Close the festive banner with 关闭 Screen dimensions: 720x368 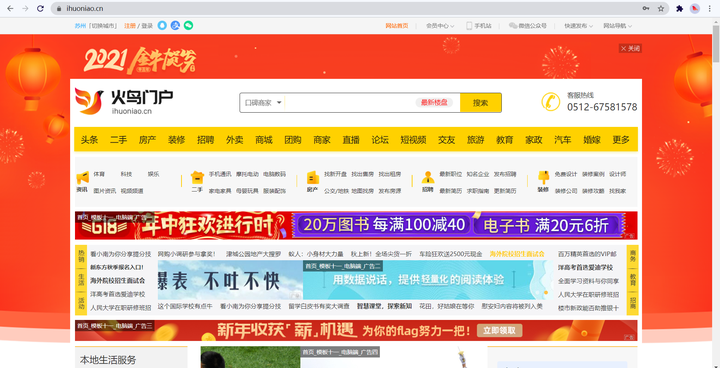pos(630,48)
